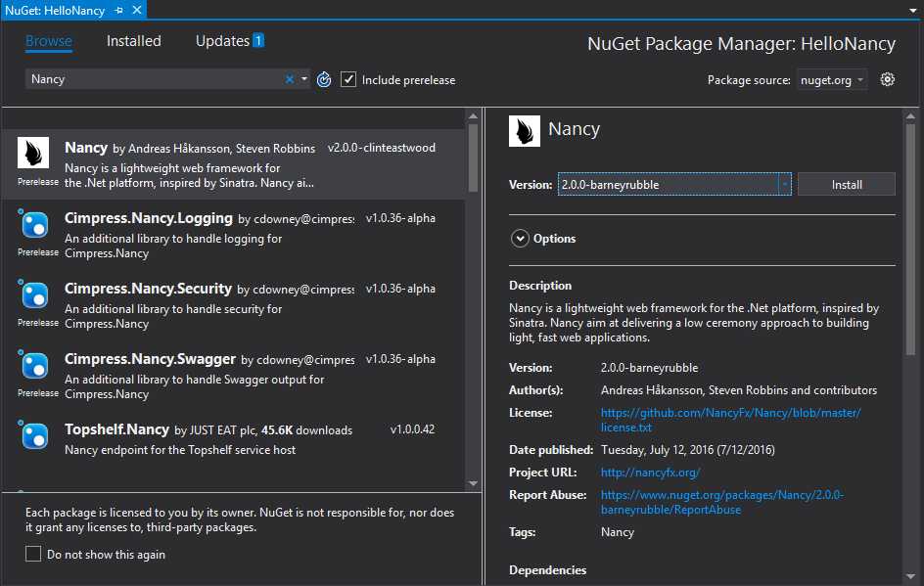Click v2.0.0-clinteastwood version text
This screenshot has height=586, width=924.
[x=382, y=148]
